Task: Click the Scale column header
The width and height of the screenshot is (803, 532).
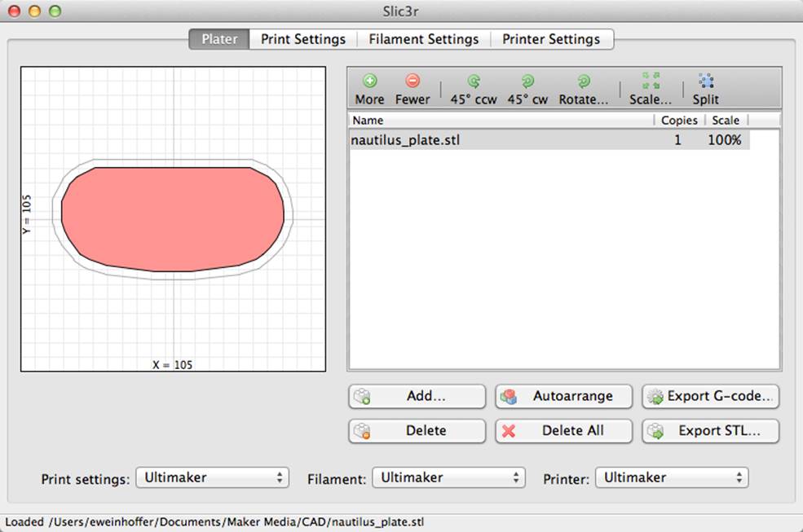Action: pos(726,121)
